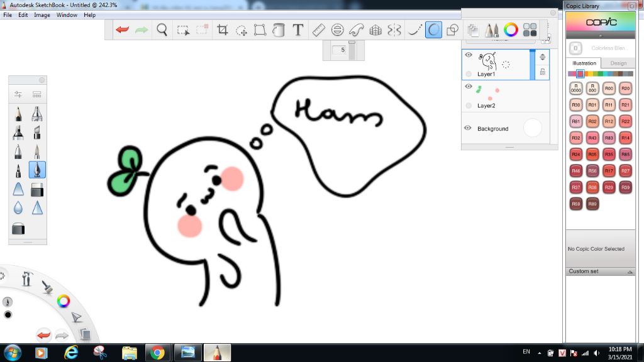
Task: Click the red Undo arrow in top toolbar
Action: (x=123, y=30)
